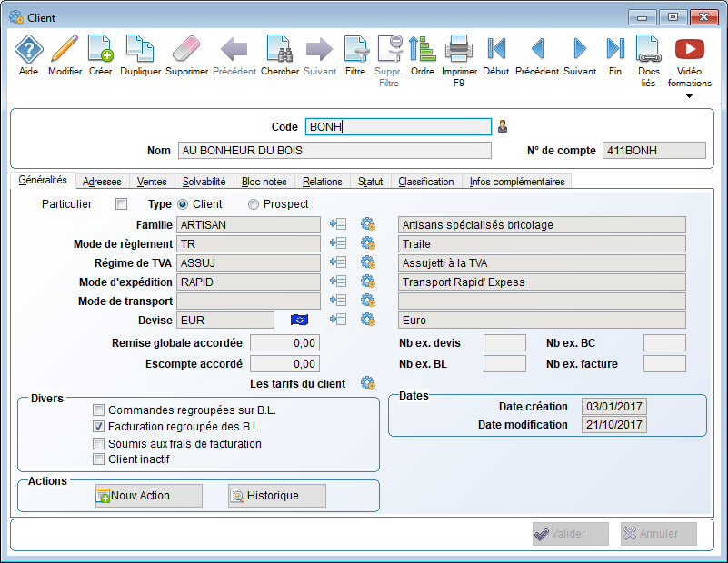The height and width of the screenshot is (563, 728).
Task: Click the Valider button
Action: 571,534
